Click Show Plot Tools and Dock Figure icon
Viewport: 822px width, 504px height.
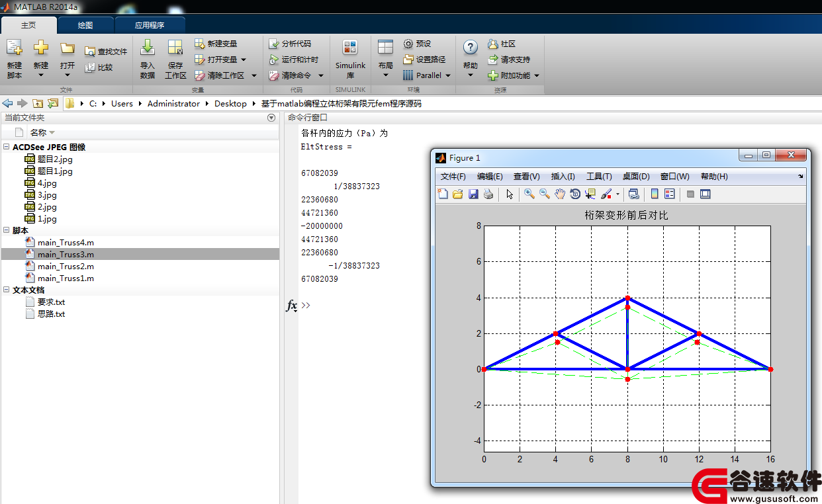tap(705, 194)
